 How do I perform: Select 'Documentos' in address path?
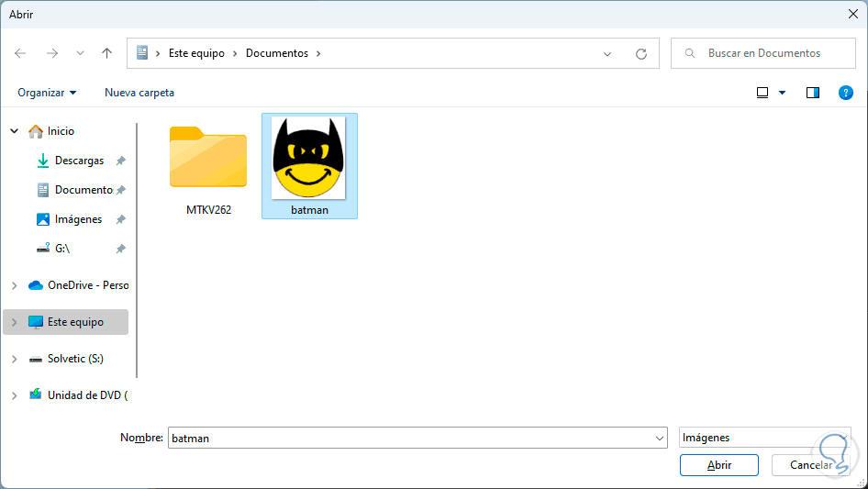[277, 53]
